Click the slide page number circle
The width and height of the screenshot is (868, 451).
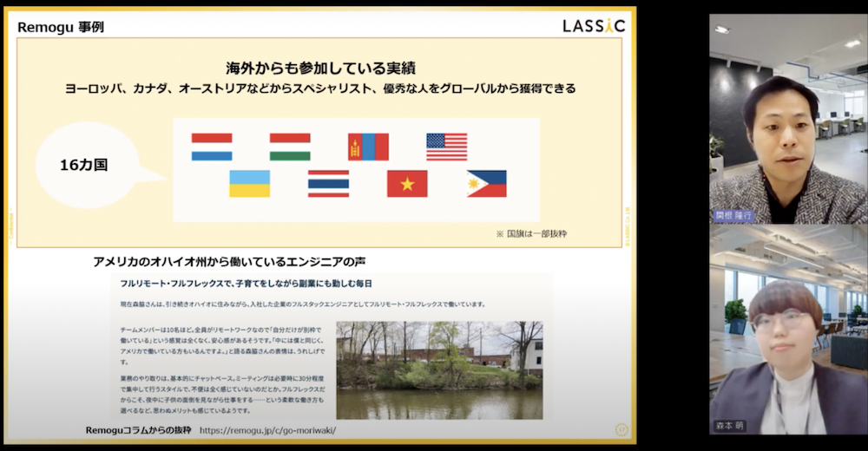[x=621, y=429]
